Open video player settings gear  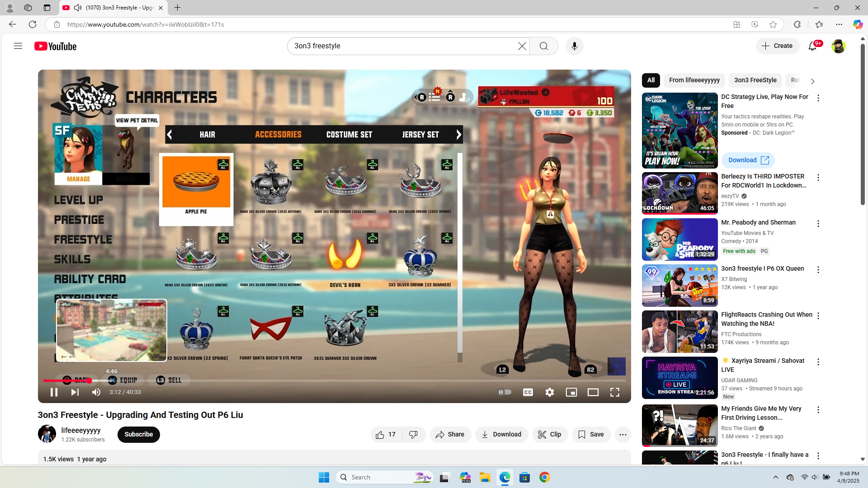point(550,392)
